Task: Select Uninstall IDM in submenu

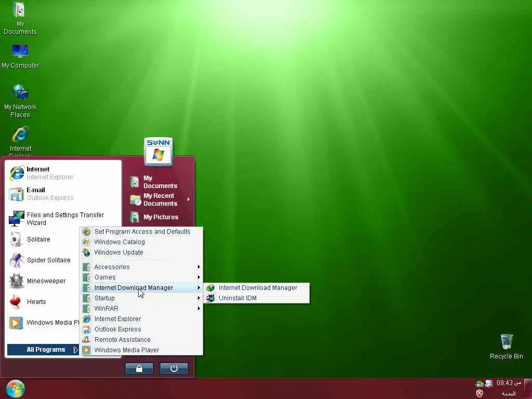Action: [257, 298]
